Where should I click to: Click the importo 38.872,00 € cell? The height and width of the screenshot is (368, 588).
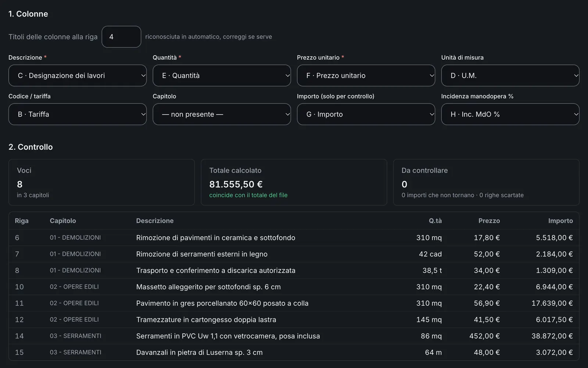click(552, 336)
